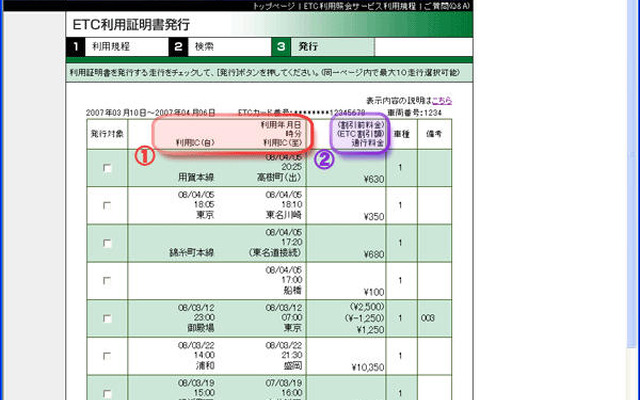Image resolution: width=640 pixels, height=400 pixels.
Task: Click the 21:30 exit time
Action: coord(292,355)
